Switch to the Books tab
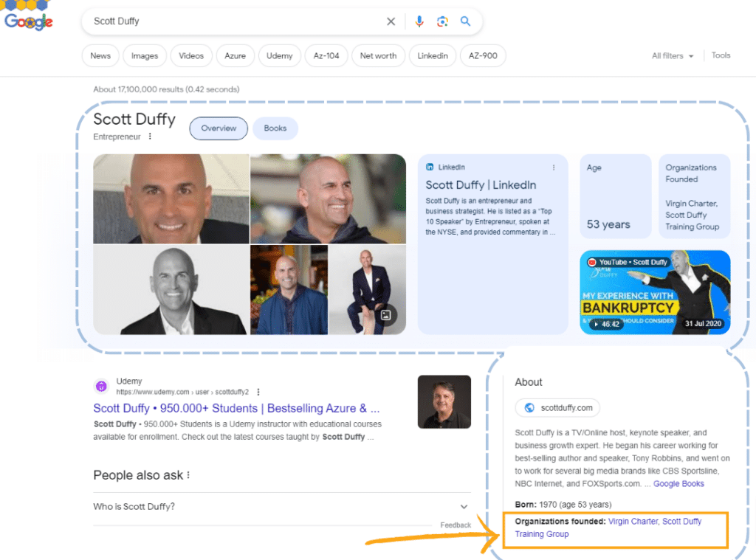The image size is (756, 560). (x=275, y=128)
